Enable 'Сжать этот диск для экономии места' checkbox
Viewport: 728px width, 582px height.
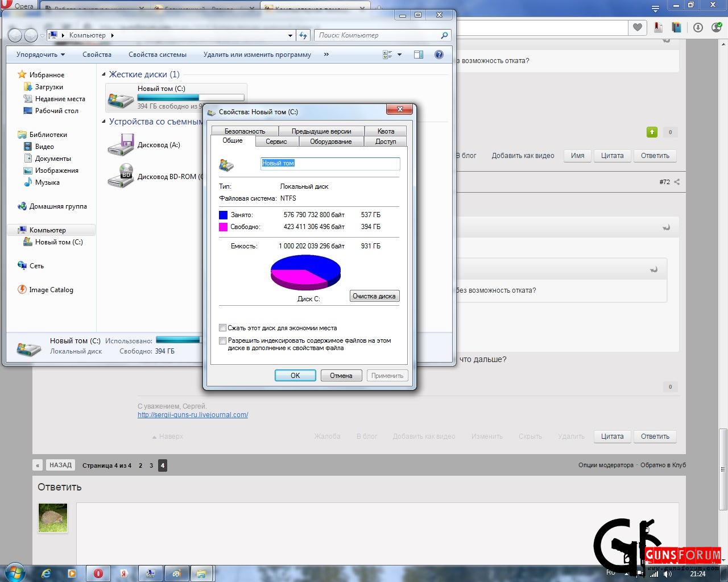223,328
